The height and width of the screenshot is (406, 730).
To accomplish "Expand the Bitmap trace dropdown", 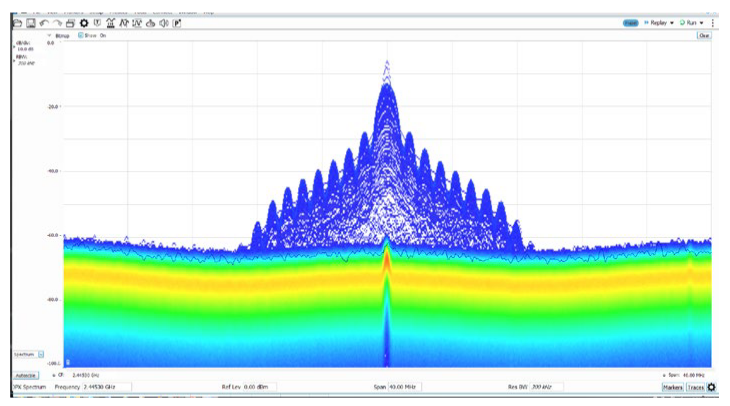I will [50, 35].
